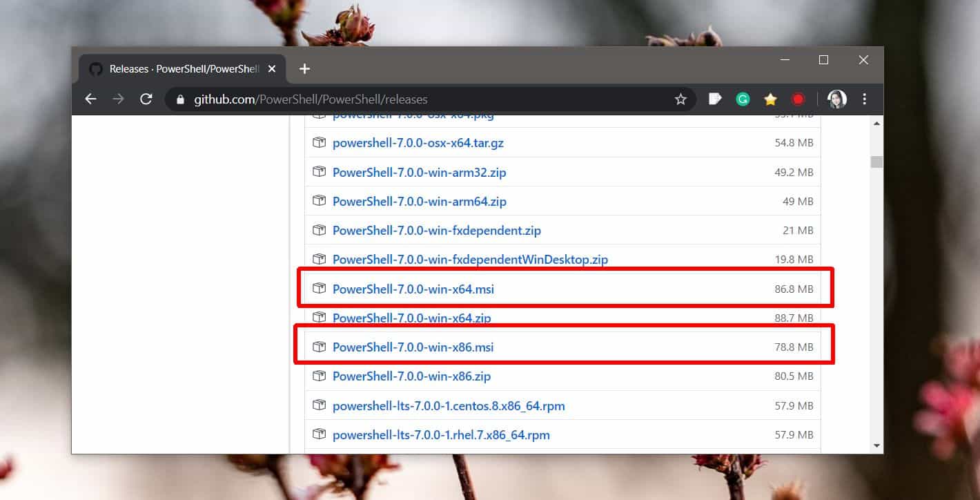Reload the releases page

pos(146,99)
